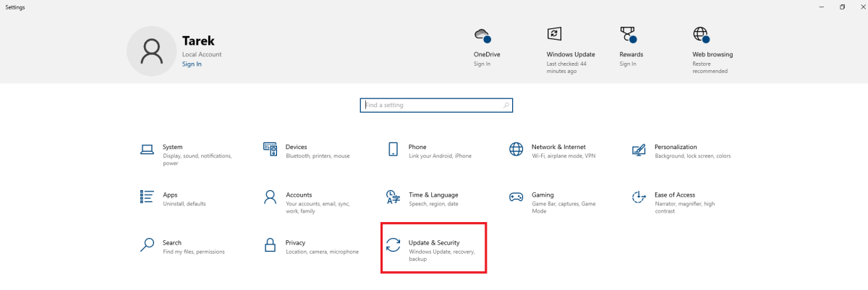Screen dimensions: 868x290
Task: Open the Network & Internet globe icon
Action: click(x=516, y=149)
